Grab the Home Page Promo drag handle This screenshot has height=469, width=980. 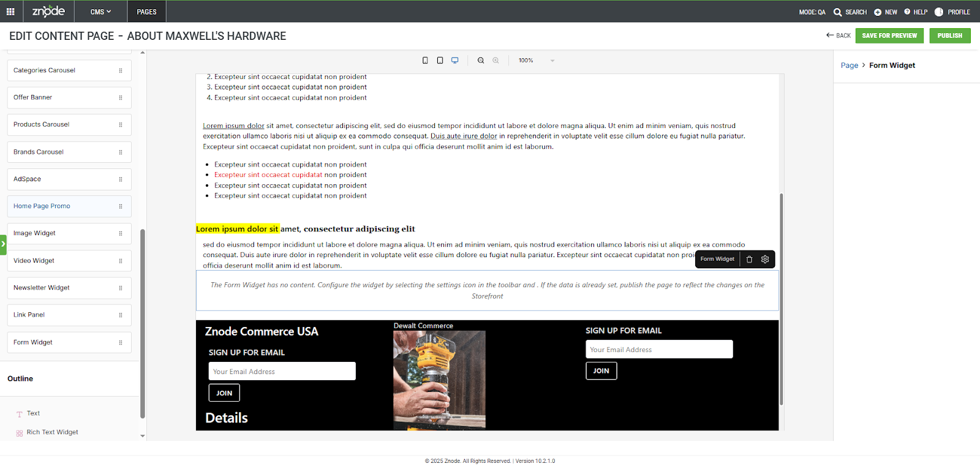coord(121,206)
